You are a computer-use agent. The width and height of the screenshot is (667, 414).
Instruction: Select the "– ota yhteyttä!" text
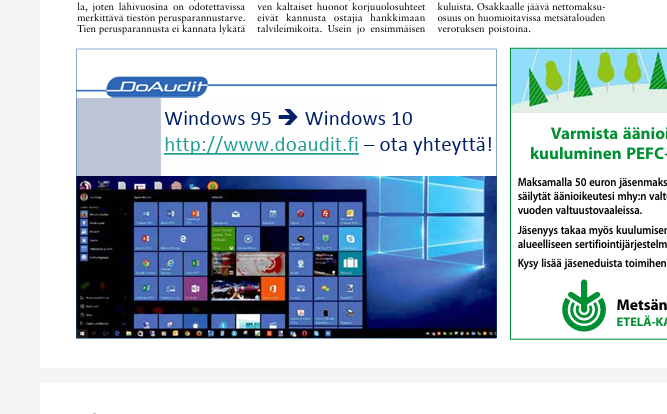(x=428, y=145)
